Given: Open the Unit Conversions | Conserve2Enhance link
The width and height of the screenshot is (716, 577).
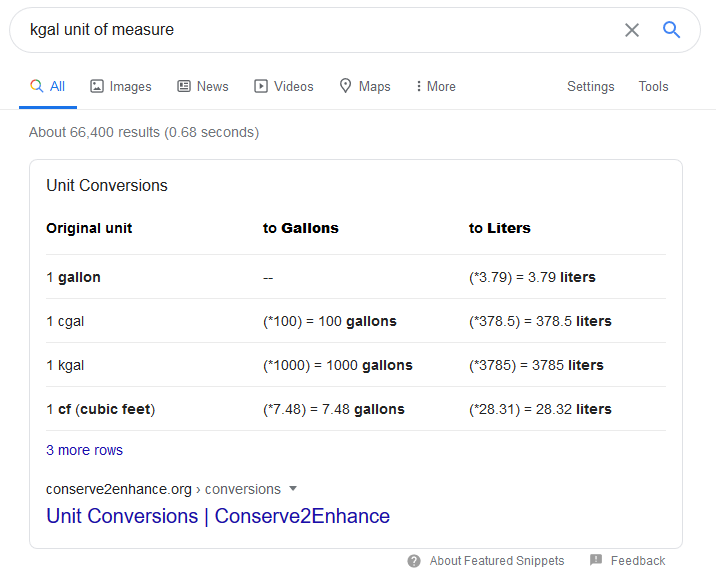Looking at the screenshot, I should tap(218, 516).
